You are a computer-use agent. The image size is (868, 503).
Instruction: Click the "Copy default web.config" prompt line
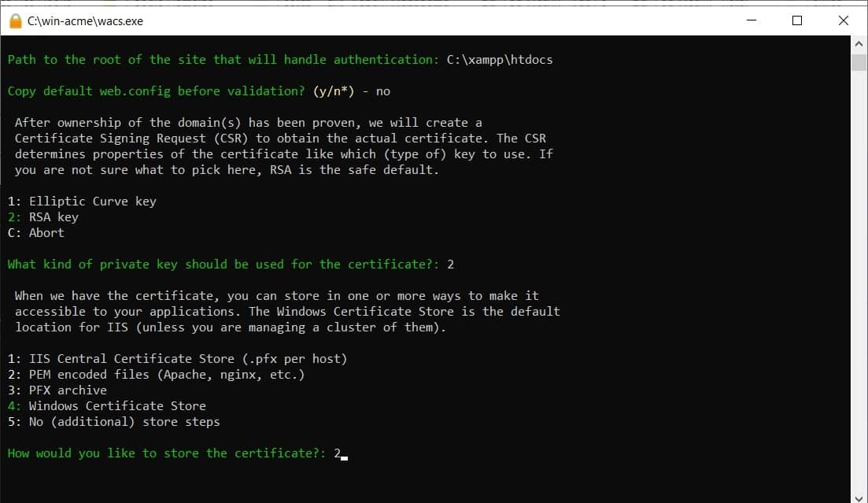coord(156,91)
